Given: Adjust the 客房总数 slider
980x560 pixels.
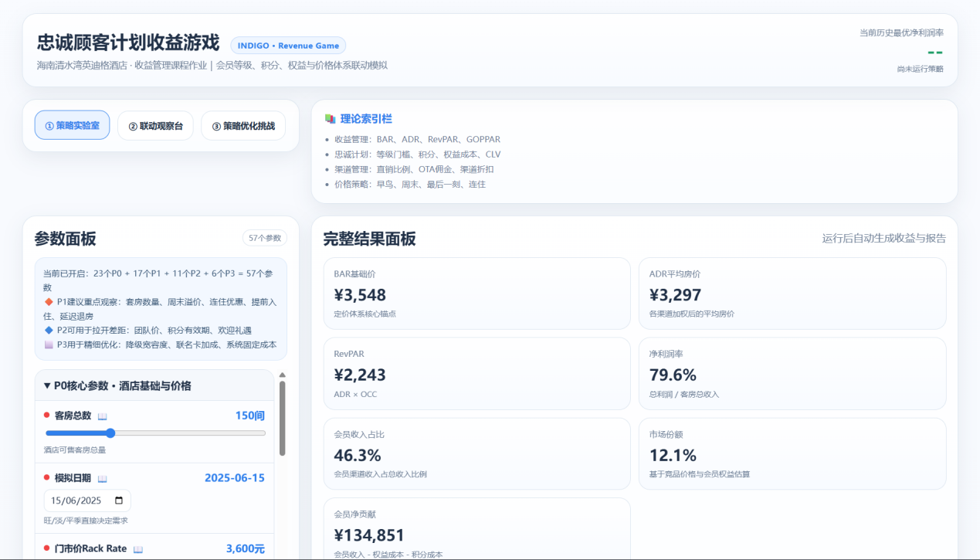Looking at the screenshot, I should [155, 433].
